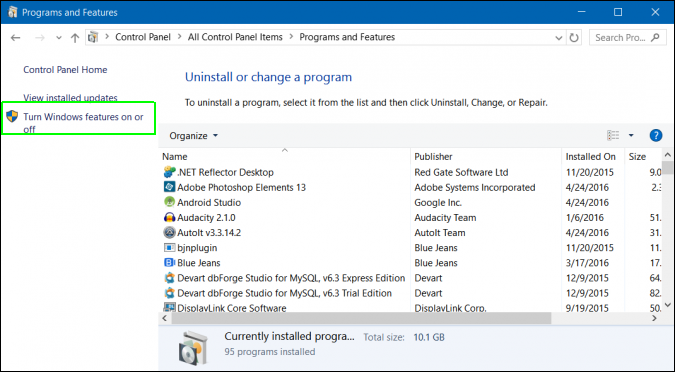
Task: Open the Organize dropdown menu
Action: [x=193, y=136]
